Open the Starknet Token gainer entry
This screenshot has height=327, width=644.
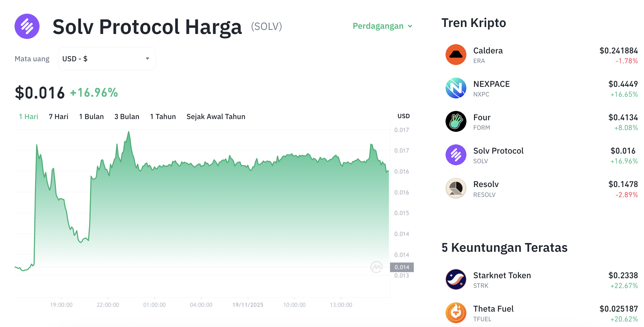click(502, 275)
